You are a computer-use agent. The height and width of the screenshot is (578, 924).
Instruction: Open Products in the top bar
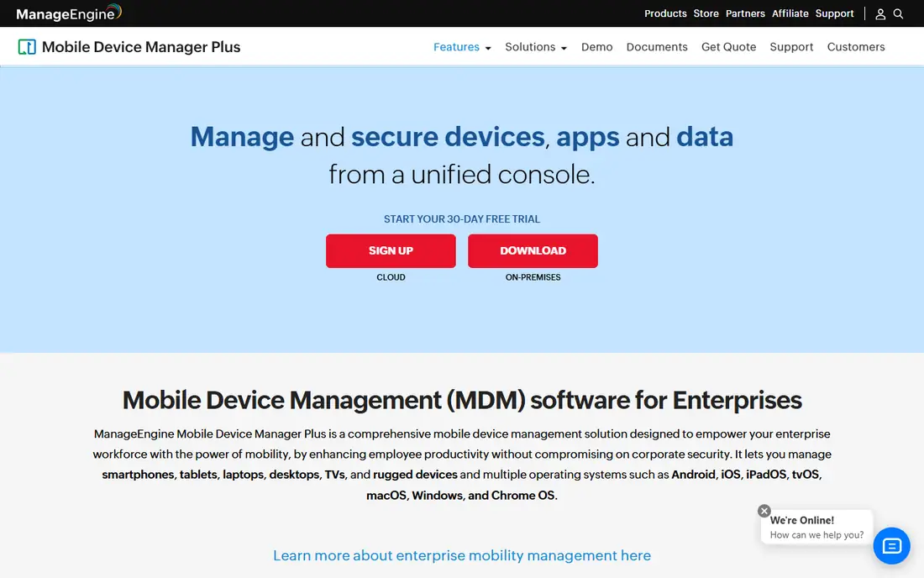[x=665, y=13]
